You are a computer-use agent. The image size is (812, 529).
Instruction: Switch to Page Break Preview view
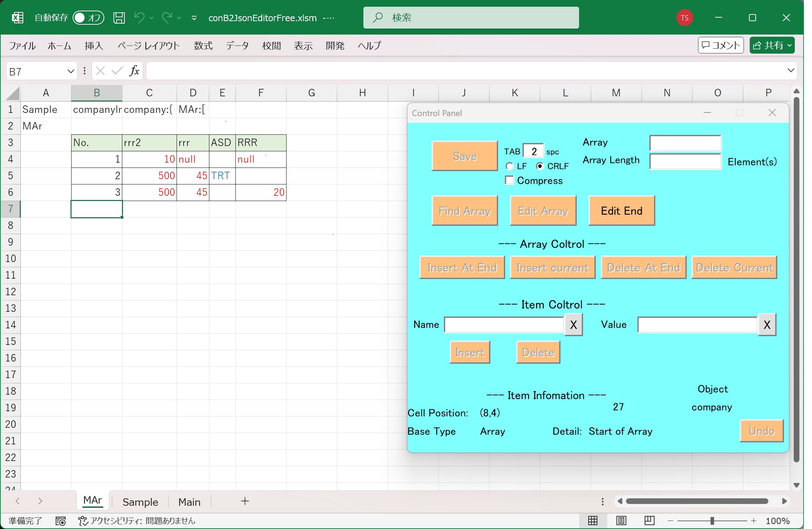(x=649, y=521)
